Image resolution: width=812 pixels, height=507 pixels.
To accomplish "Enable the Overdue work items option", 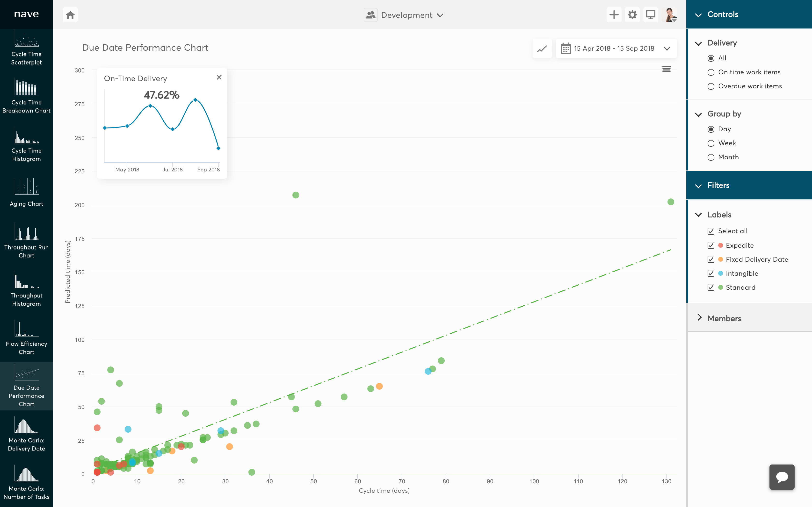I will point(711,86).
